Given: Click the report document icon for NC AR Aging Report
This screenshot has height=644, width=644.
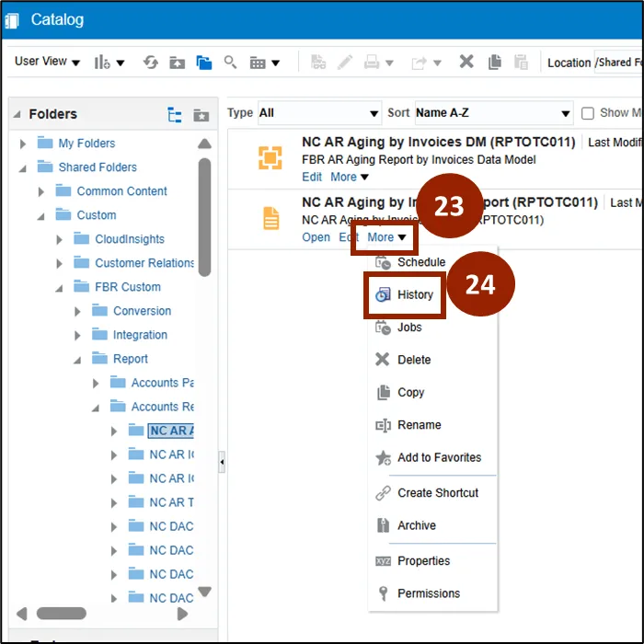Looking at the screenshot, I should point(271,218).
